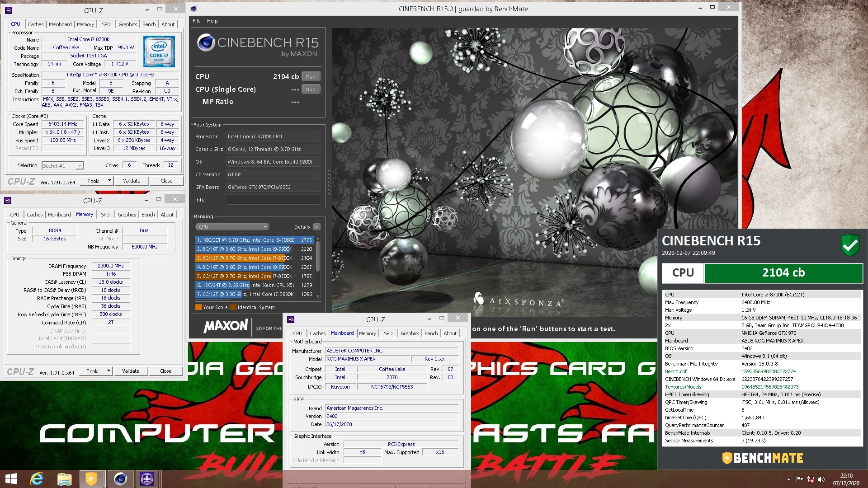Click the volume speaker tray icon
868x488 pixels.
(x=821, y=479)
